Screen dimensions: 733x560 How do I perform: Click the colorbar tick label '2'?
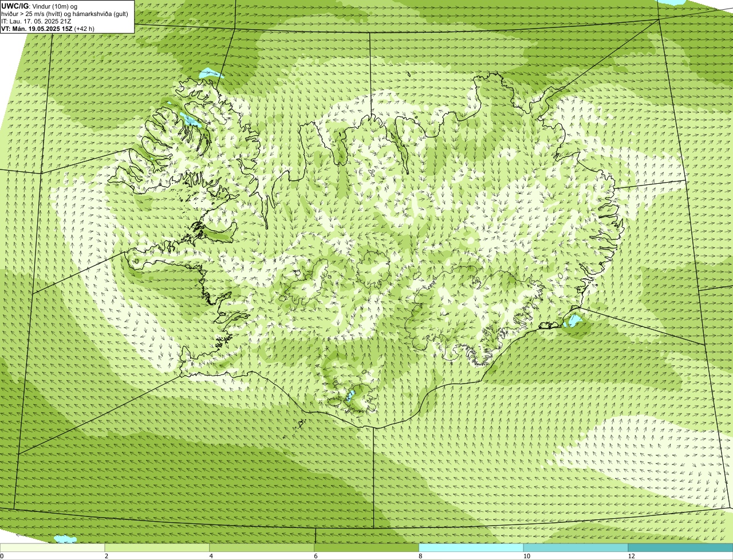107,556
